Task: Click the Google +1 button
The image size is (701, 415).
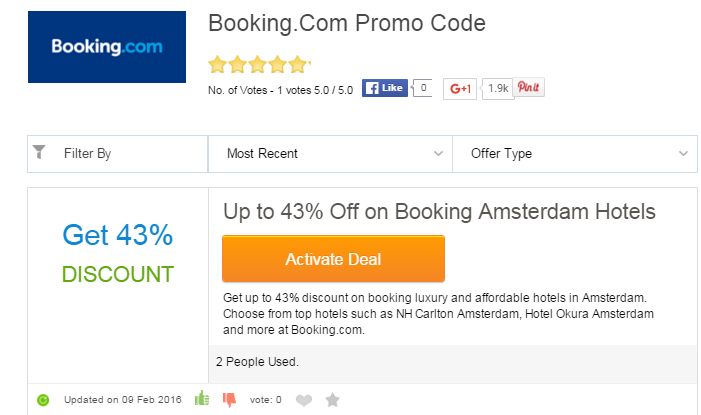Action: coord(460,88)
